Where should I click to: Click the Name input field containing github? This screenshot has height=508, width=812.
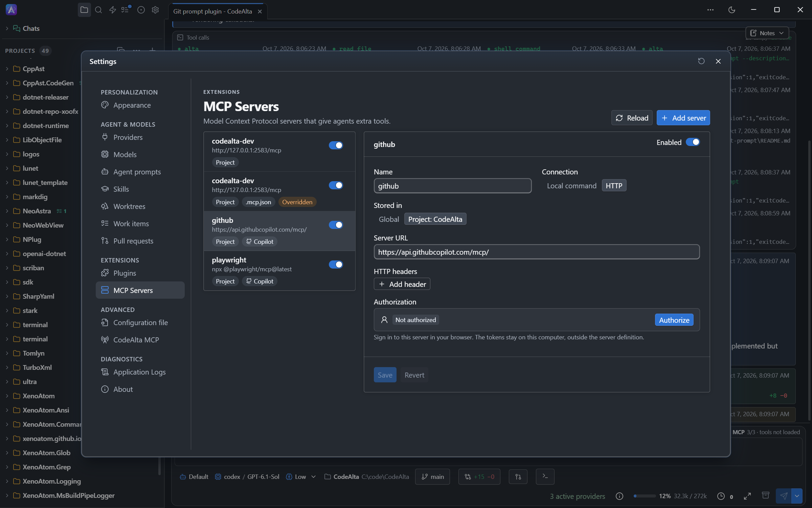click(x=453, y=186)
